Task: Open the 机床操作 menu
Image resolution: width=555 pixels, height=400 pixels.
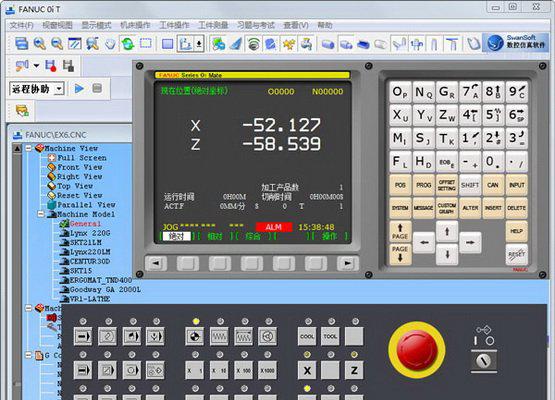Action: (135, 25)
